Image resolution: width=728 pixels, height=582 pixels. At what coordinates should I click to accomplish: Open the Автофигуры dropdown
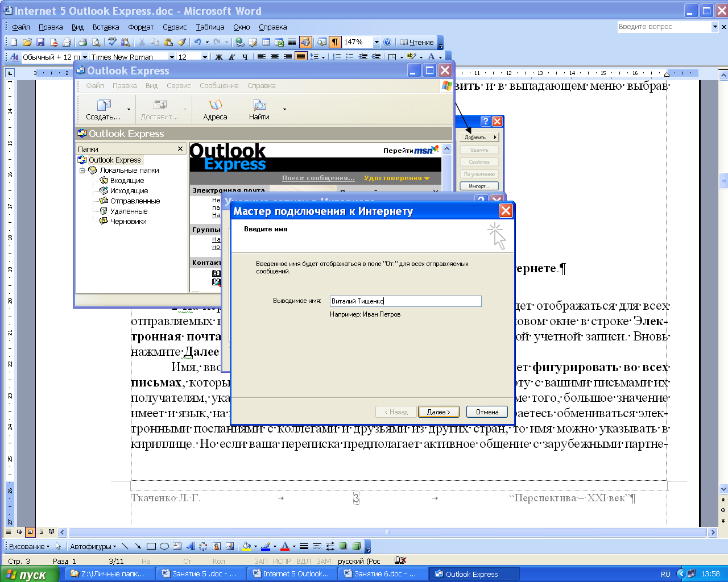(x=93, y=546)
